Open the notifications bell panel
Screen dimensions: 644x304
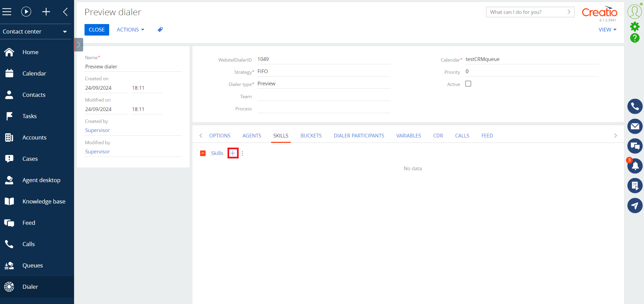(x=635, y=166)
